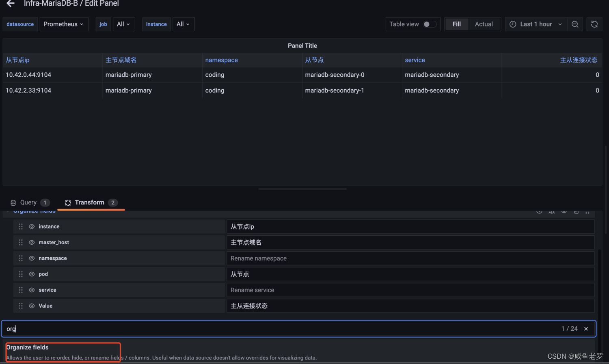Sort table by 从节点 column header
This screenshot has width=609, height=364.
(314, 60)
